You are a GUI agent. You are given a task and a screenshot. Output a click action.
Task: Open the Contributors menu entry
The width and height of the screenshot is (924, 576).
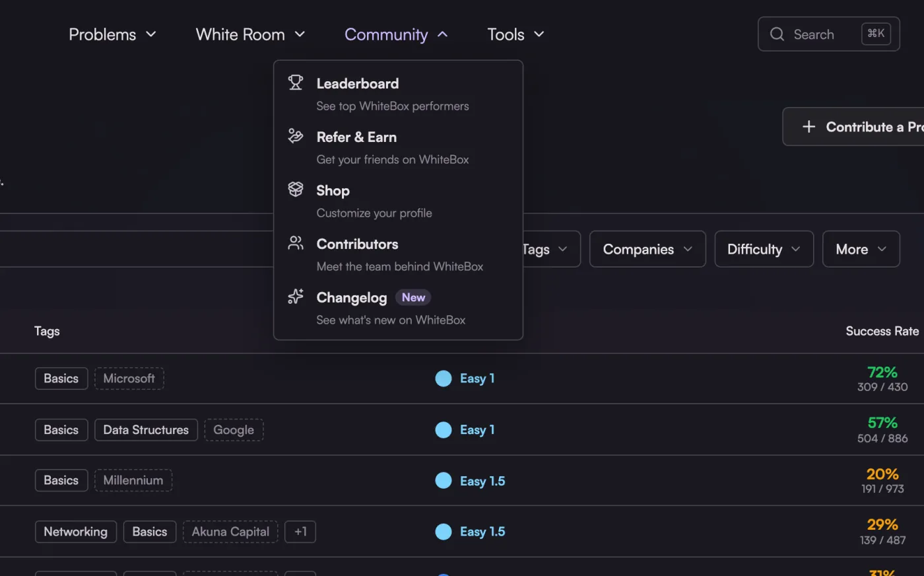point(398,254)
